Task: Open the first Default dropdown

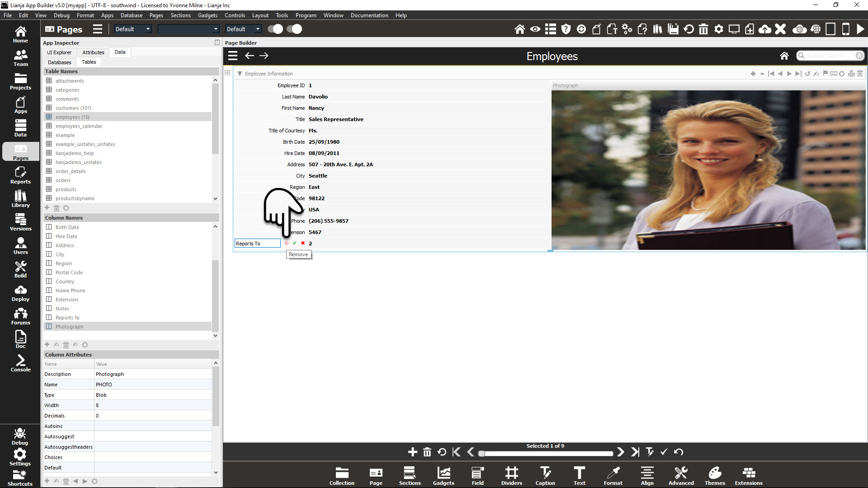Action: point(132,29)
